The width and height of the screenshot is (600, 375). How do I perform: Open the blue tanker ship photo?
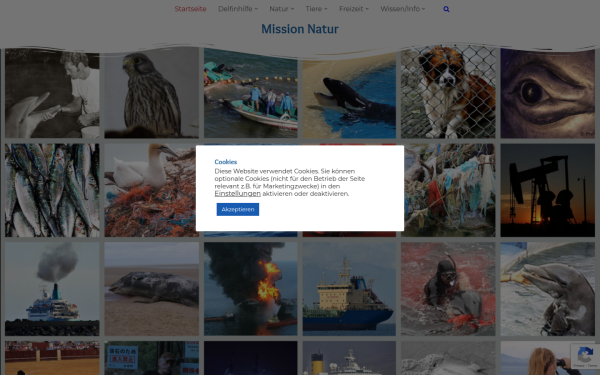click(349, 289)
